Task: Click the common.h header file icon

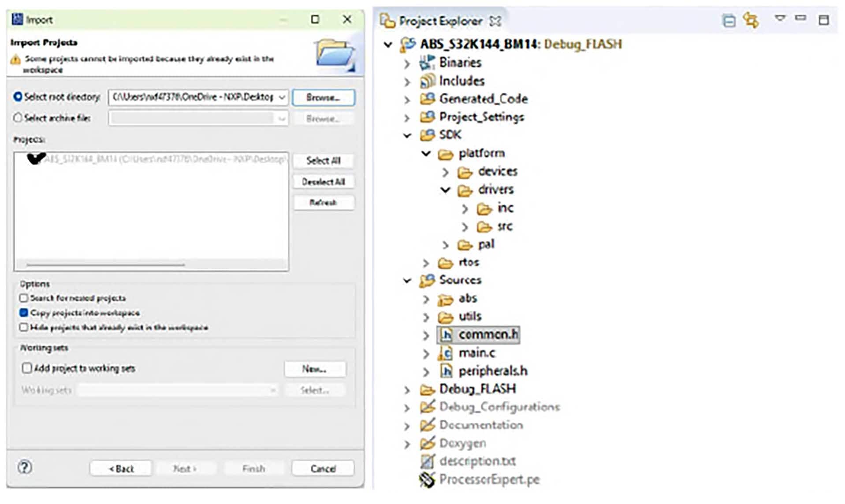Action: (446, 335)
